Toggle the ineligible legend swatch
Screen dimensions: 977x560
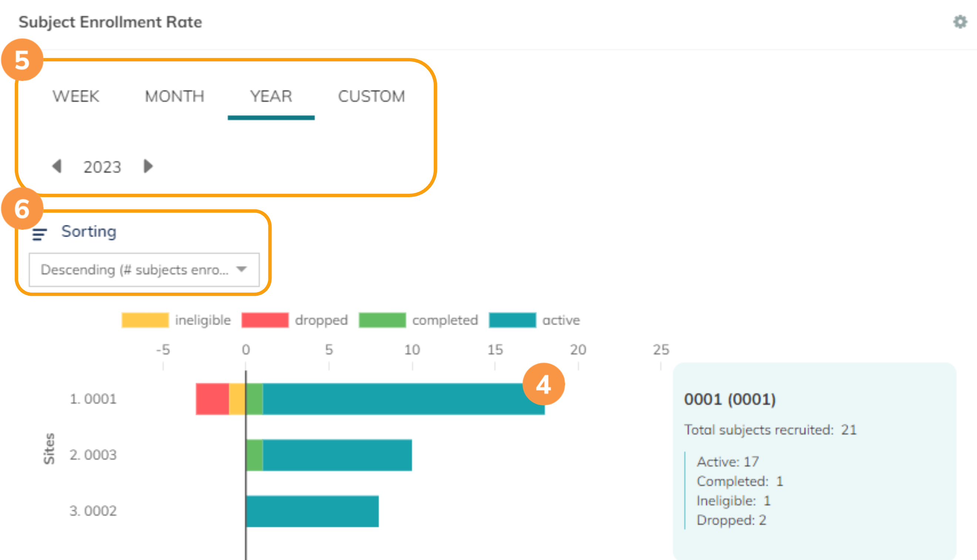(145, 320)
